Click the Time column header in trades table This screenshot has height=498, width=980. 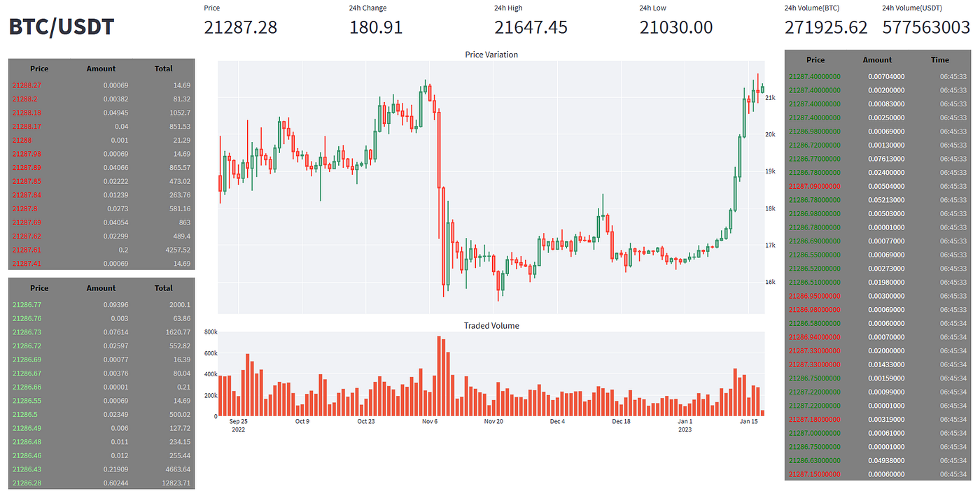point(940,60)
